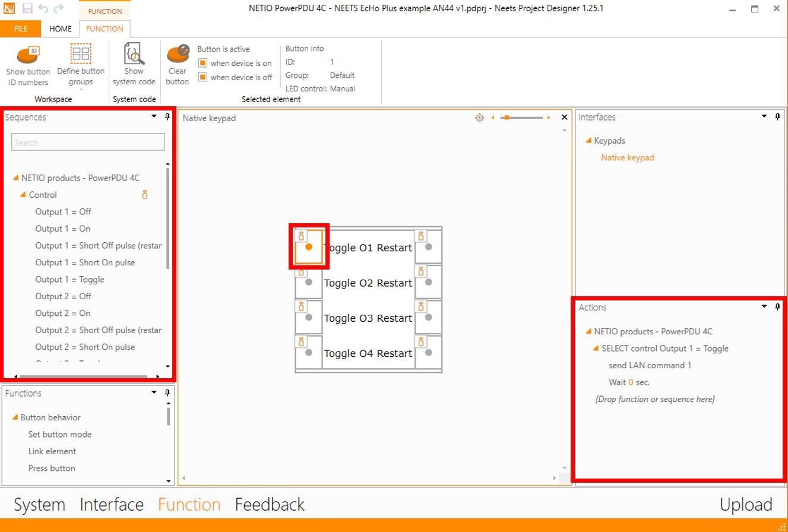Click the save icon in title bar
788x532 pixels.
[27, 8]
